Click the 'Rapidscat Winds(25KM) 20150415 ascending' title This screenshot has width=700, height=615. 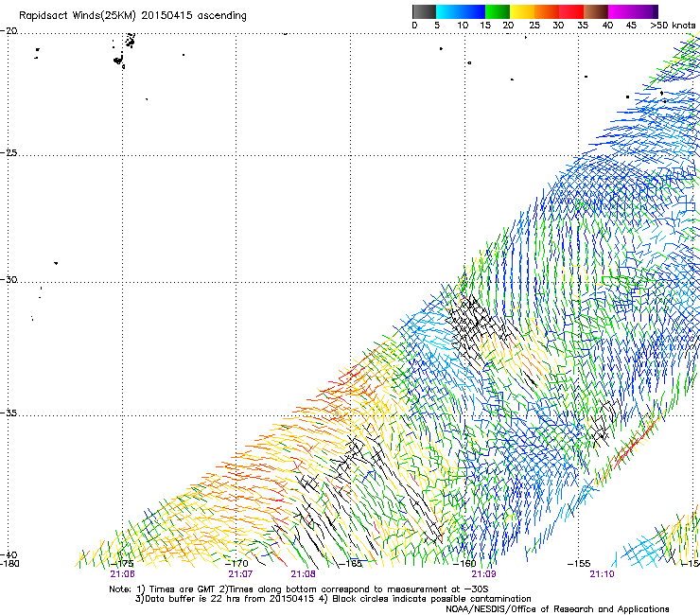click(132, 16)
